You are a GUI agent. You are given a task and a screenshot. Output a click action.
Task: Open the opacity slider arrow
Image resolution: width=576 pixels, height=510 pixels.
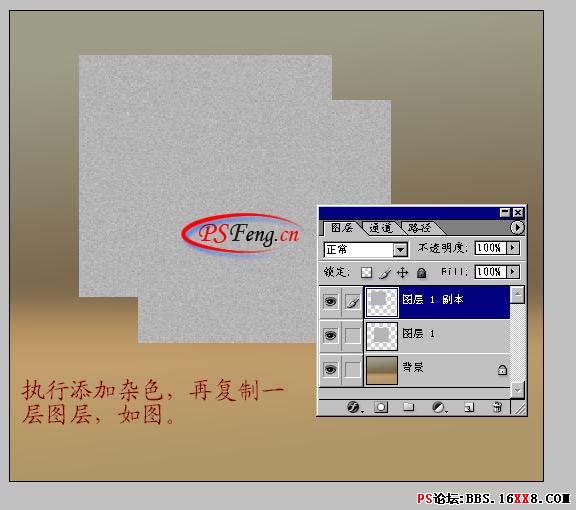point(513,248)
